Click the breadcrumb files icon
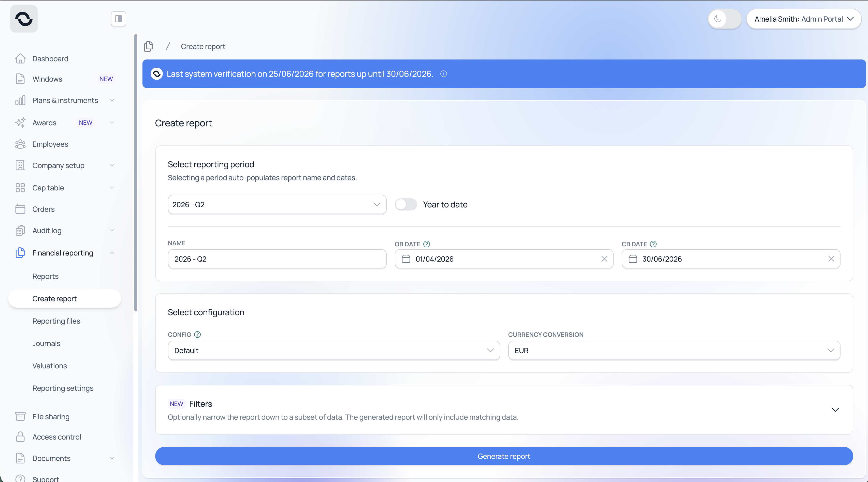This screenshot has height=482, width=868. [x=149, y=46]
